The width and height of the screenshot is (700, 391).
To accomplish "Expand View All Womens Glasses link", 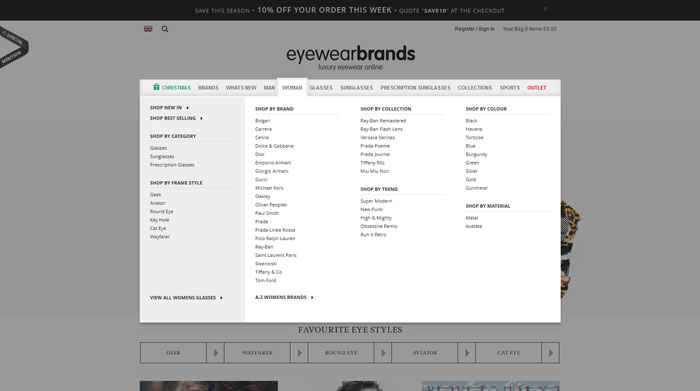I will [186, 298].
